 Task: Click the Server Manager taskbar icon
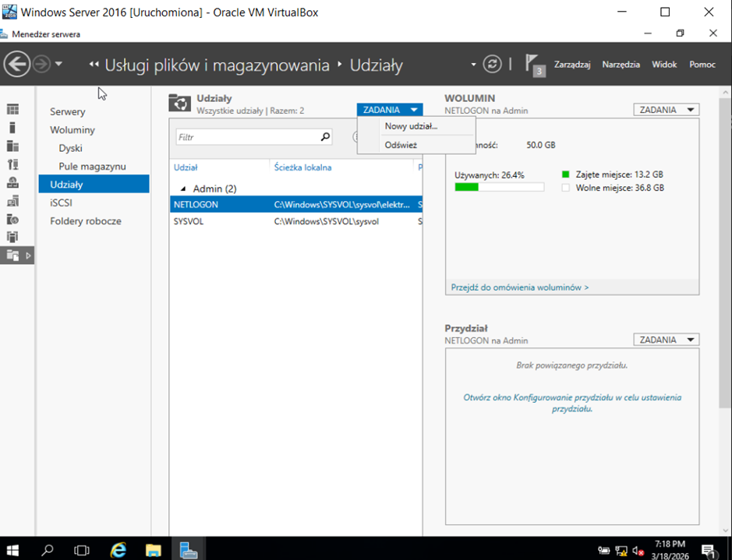(188, 550)
